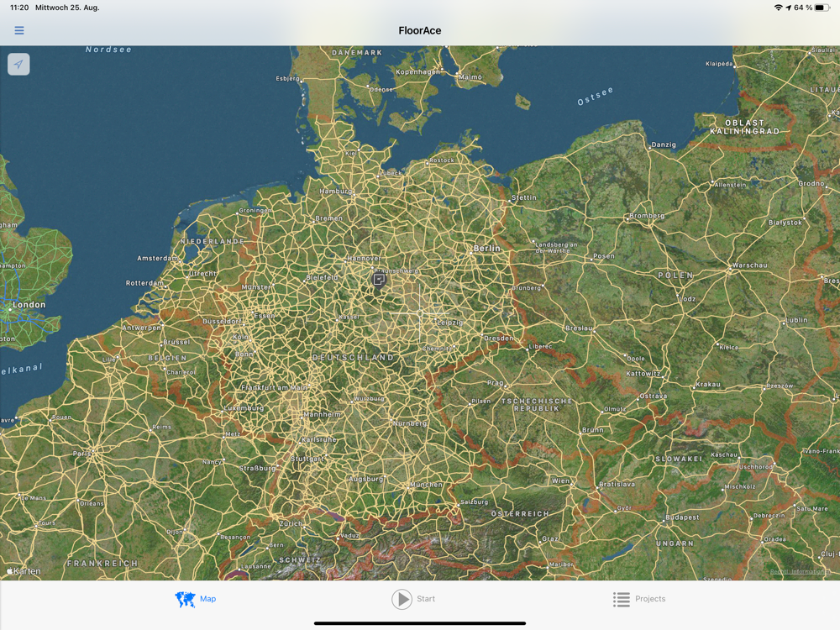Screen dimensions: 840x630
Task: Click the Ostsee label
Action: (x=596, y=96)
